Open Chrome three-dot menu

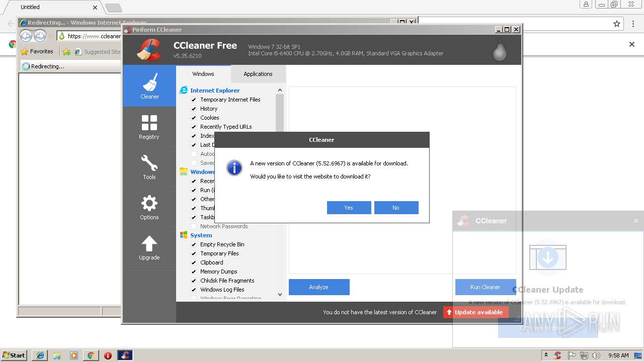(633, 24)
